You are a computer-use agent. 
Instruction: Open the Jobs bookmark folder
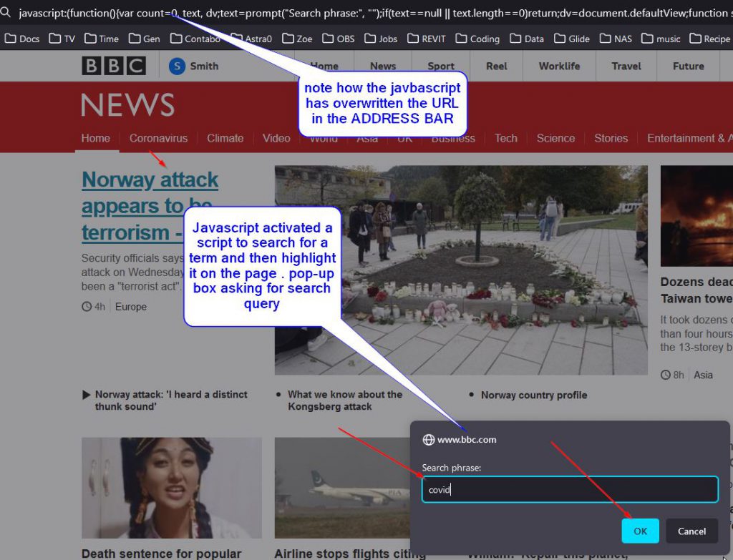pyautogui.click(x=380, y=39)
